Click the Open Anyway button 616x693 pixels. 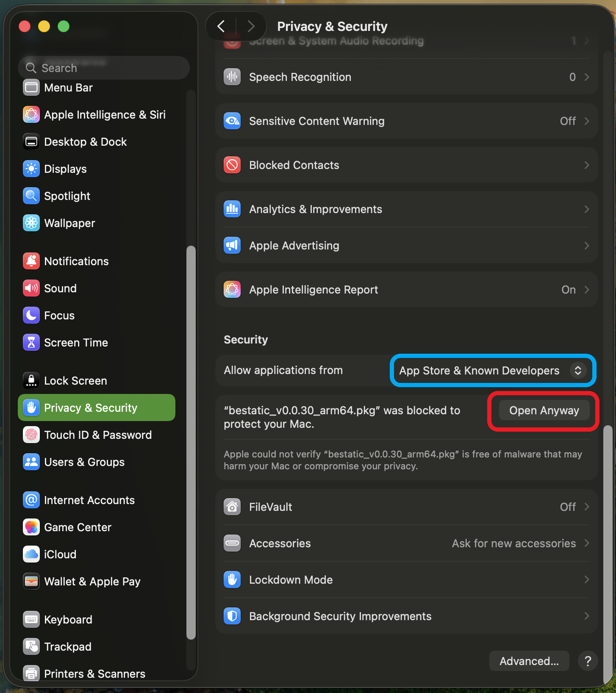tap(544, 410)
